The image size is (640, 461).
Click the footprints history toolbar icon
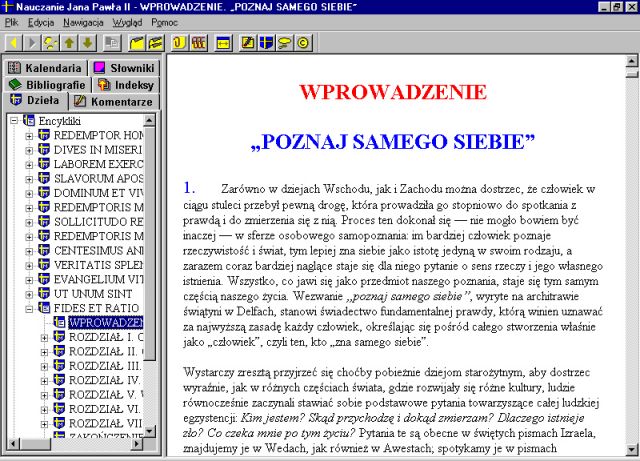pyautogui.click(x=51, y=43)
